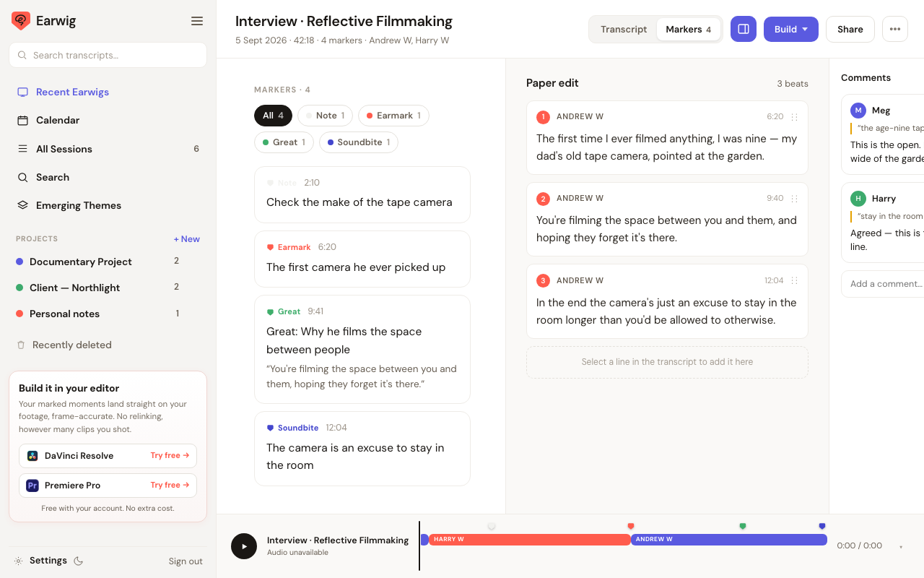Screen dimensions: 924x578
Task: Click drag handle on 6:20 beat
Action: coord(794,117)
